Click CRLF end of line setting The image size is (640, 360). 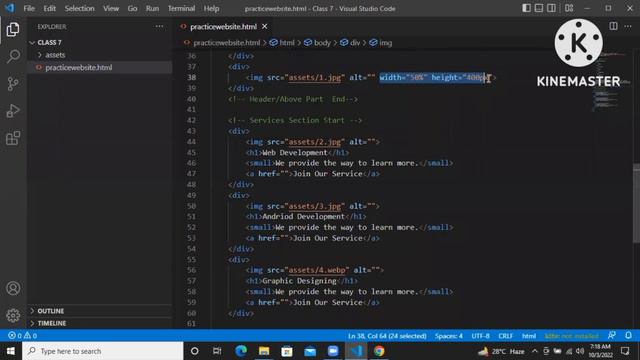point(505,336)
